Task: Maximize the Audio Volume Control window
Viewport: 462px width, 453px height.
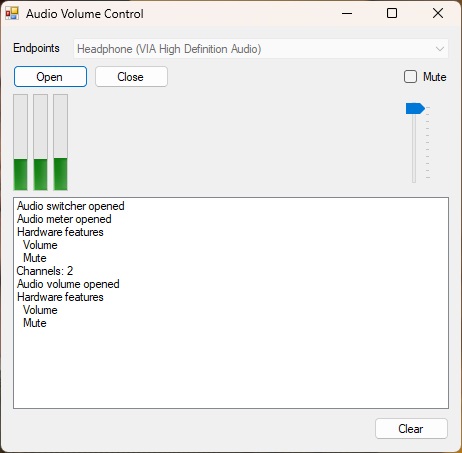Action: [392, 14]
